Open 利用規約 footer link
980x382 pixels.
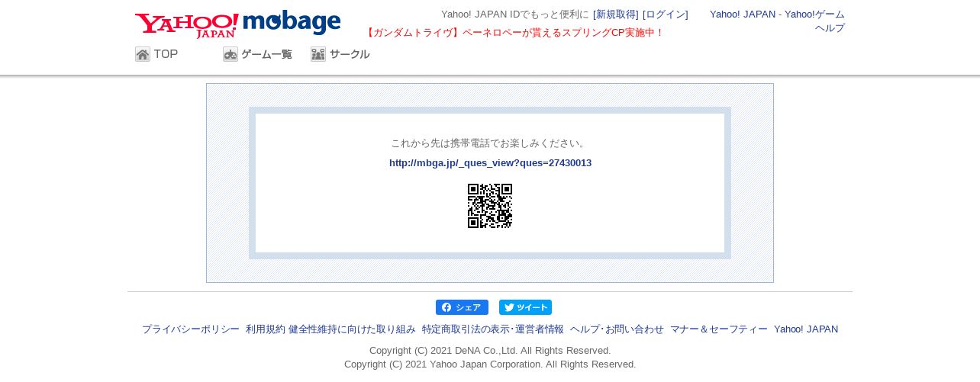pyautogui.click(x=266, y=329)
